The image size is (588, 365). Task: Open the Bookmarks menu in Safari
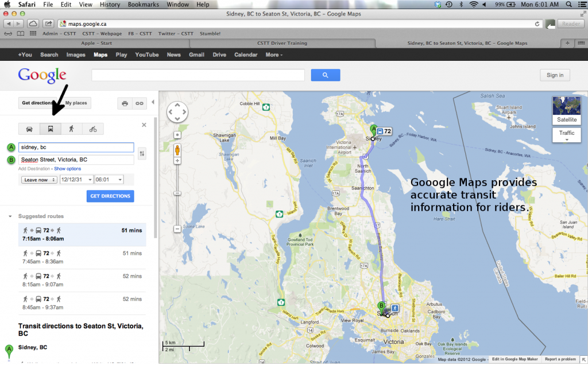142,4
